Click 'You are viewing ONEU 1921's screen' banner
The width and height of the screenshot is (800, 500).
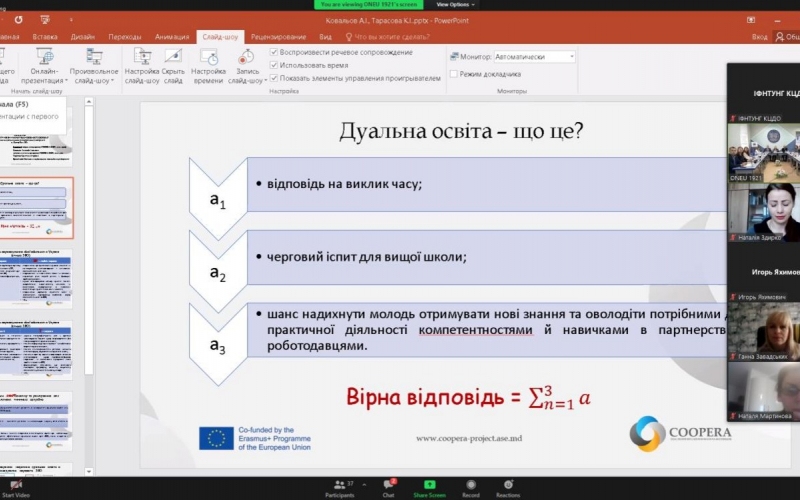(369, 4)
